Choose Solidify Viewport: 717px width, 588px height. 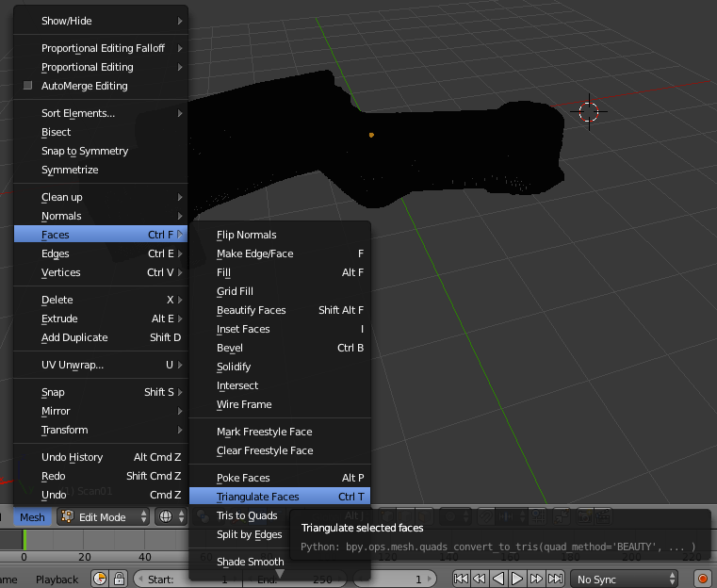(280, 367)
